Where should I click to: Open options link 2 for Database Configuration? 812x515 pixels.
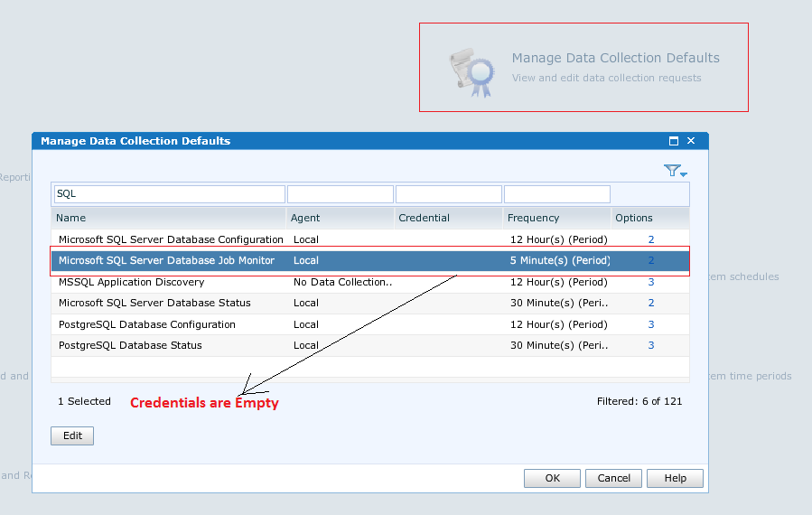coord(651,239)
